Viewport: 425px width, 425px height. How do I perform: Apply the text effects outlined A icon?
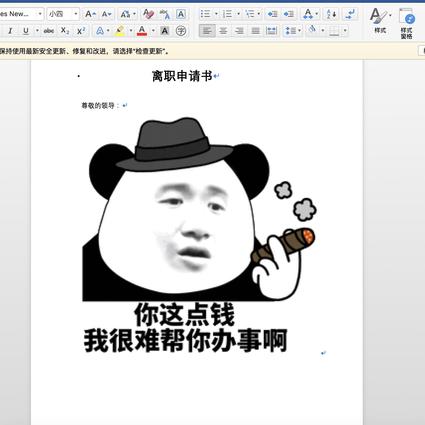(100, 31)
